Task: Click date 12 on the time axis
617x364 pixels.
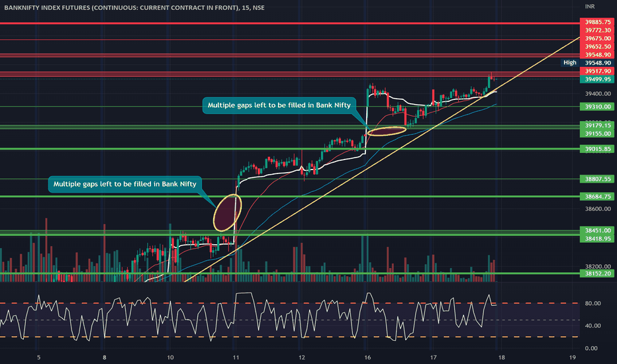Action: click(301, 357)
